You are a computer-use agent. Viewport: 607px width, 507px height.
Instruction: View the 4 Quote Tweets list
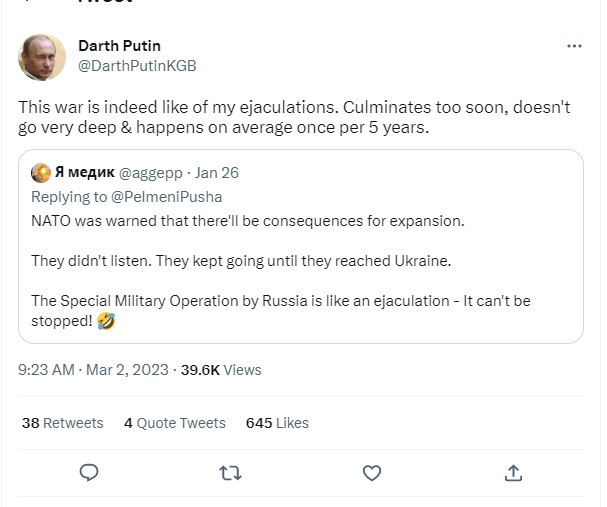[175, 423]
